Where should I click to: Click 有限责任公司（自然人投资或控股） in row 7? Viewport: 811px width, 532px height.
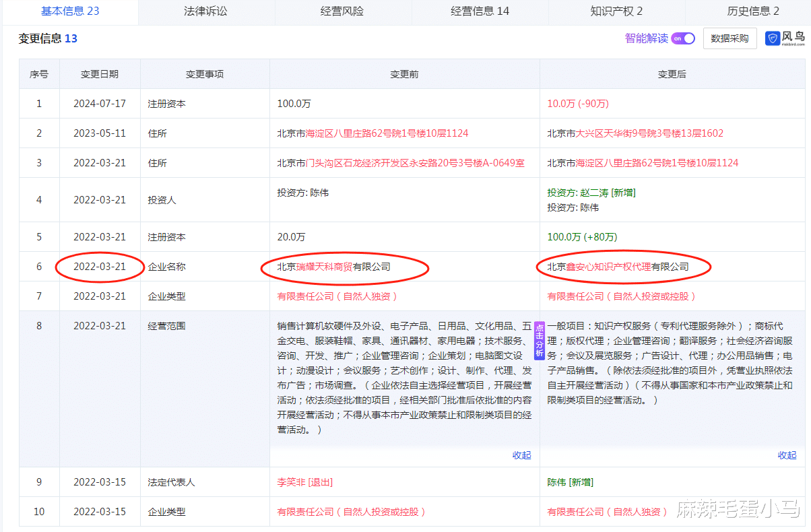coord(622,296)
